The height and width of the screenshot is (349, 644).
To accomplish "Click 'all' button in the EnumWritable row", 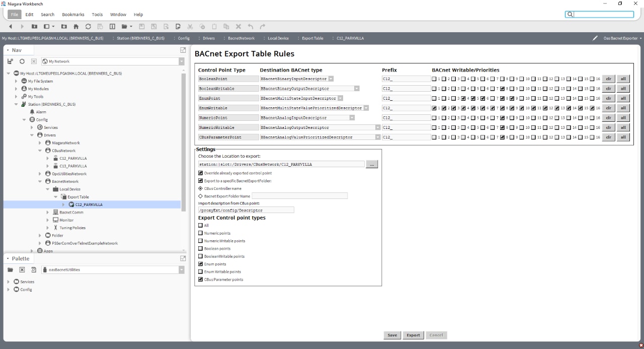I will tap(623, 108).
